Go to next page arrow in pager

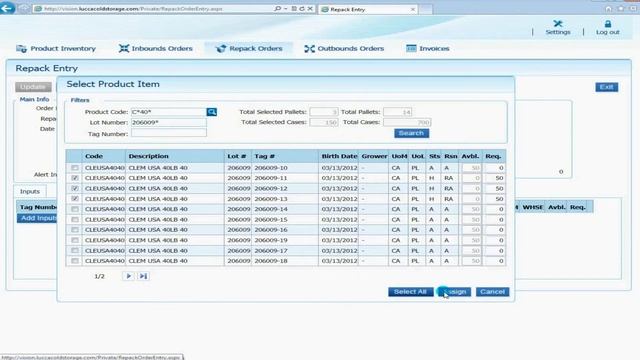point(128,276)
